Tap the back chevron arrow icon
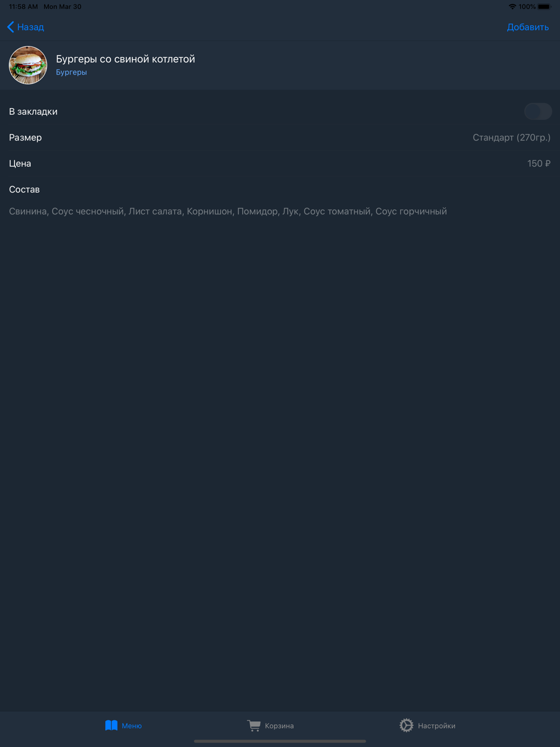This screenshot has width=560, height=747. tap(11, 27)
